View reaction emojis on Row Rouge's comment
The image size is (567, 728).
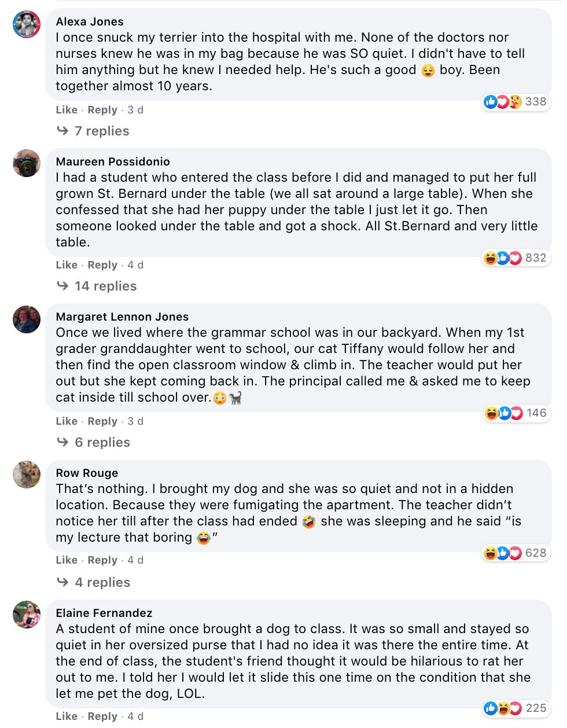point(502,553)
